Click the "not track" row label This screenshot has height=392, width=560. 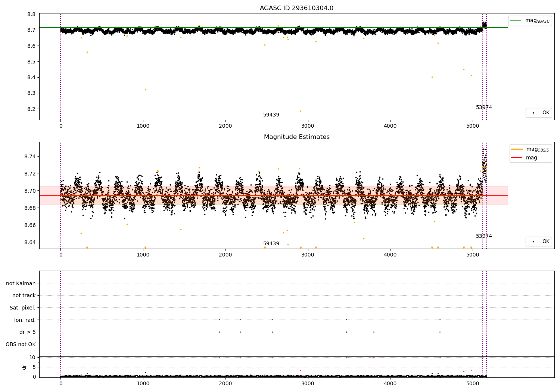(24, 296)
